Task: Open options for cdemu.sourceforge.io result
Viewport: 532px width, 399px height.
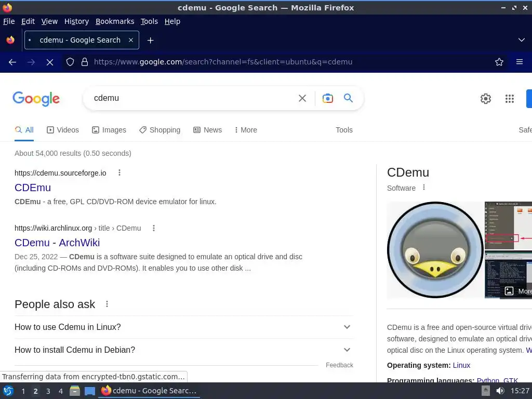Action: pyautogui.click(x=119, y=172)
